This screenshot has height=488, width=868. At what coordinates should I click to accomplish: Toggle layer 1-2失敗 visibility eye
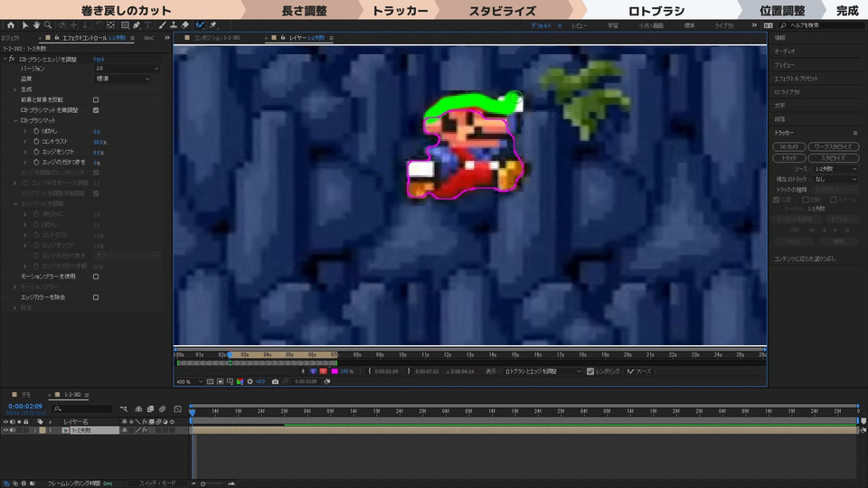pyautogui.click(x=5, y=430)
